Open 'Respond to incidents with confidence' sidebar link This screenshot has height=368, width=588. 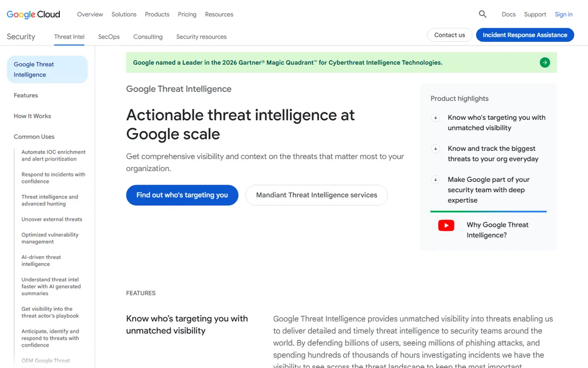pyautogui.click(x=53, y=178)
